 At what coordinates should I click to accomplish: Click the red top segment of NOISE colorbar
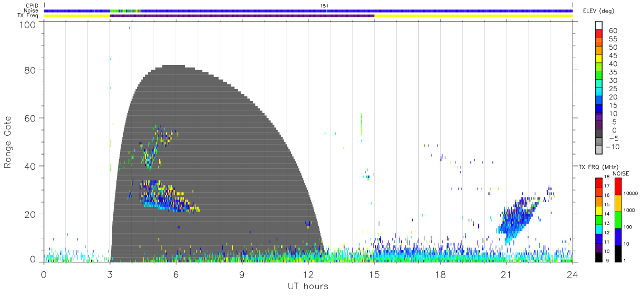point(618,186)
